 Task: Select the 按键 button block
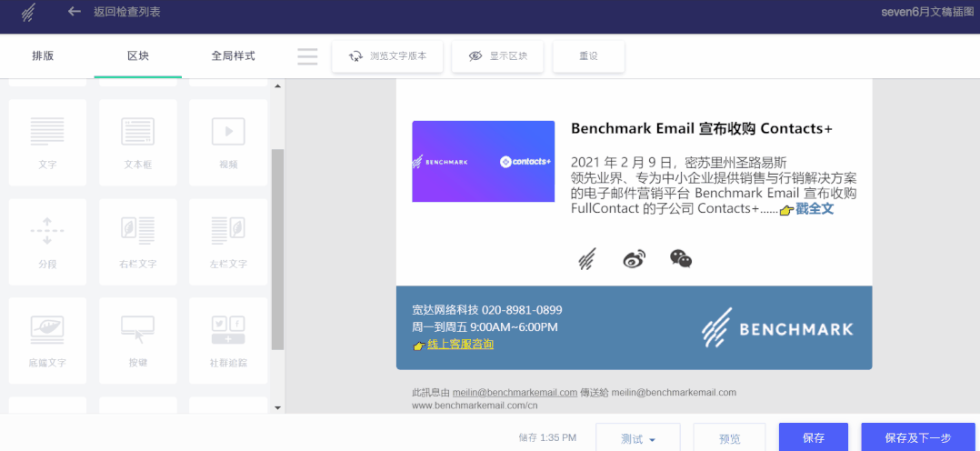138,340
